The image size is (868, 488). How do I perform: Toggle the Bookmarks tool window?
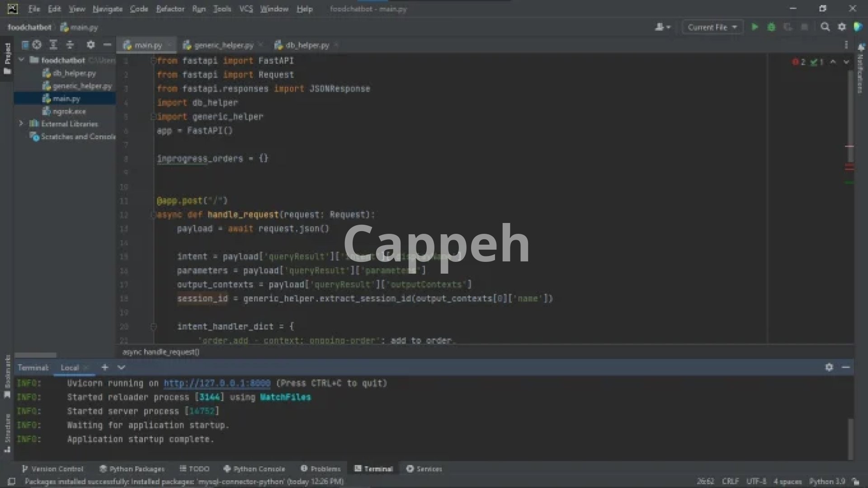click(7, 375)
